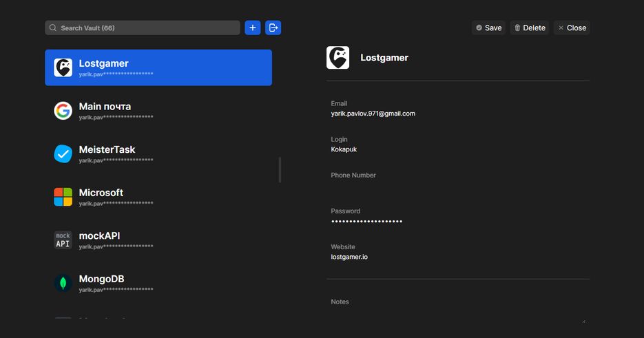Open the mockAPI vault entry
644x338 pixels.
pos(158,240)
